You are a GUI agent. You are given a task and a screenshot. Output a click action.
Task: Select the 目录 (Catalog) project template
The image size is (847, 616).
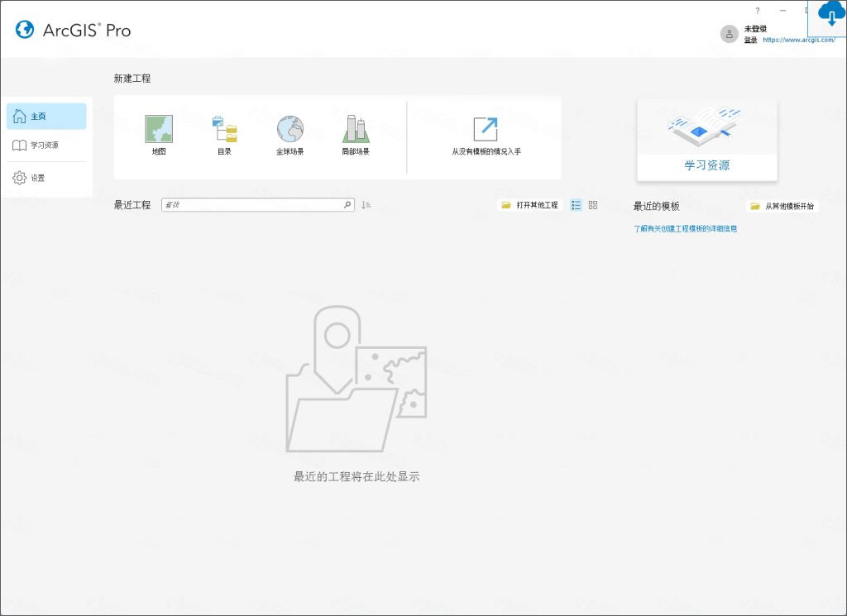click(x=224, y=132)
